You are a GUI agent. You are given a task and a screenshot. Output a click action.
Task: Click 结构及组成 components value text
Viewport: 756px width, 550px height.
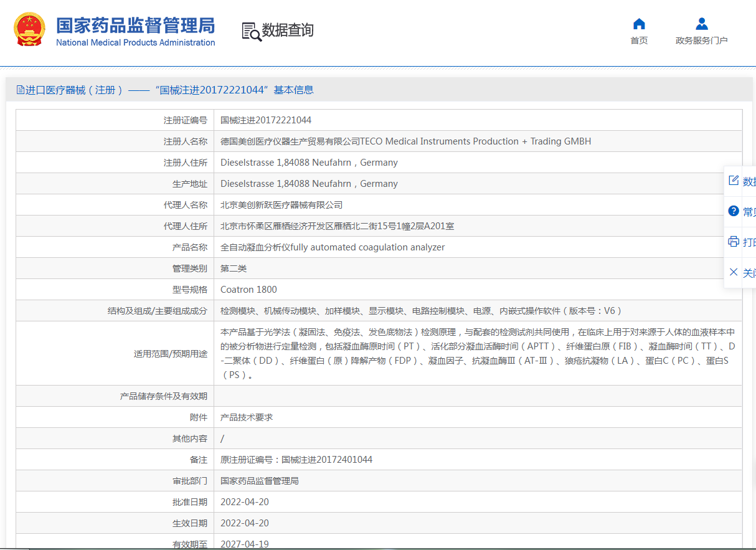pyautogui.click(x=422, y=311)
